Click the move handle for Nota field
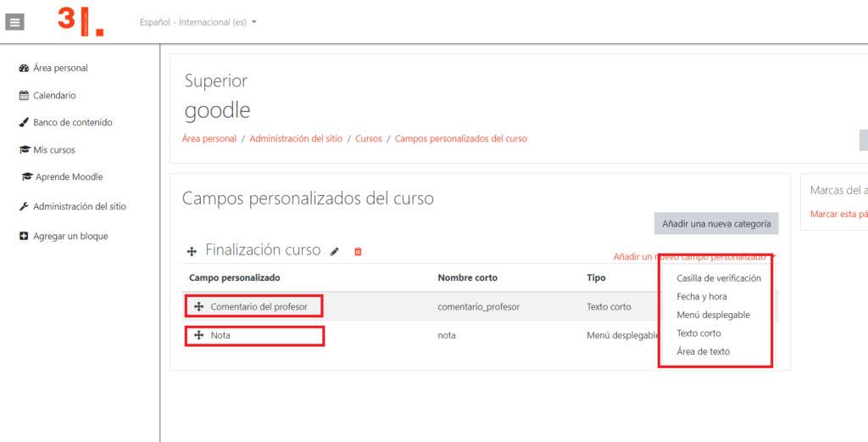 [x=199, y=335]
